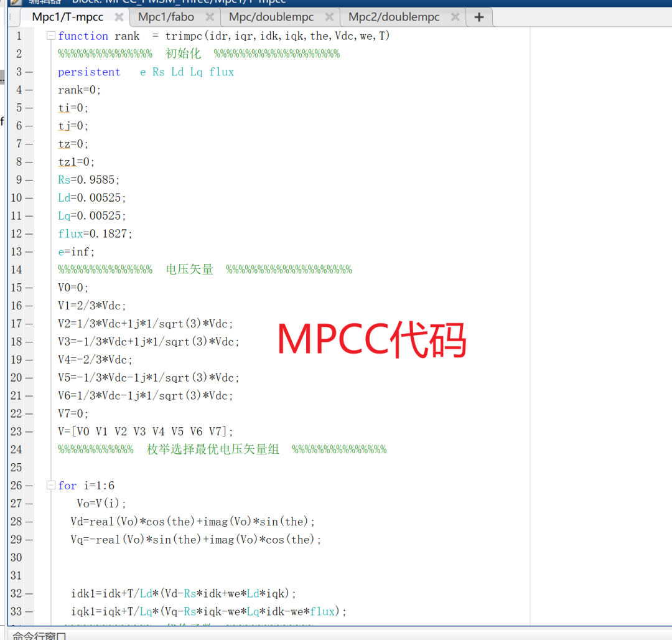Close the Mpc1/fabo tab
The width and height of the screenshot is (672, 640).
[x=210, y=17]
